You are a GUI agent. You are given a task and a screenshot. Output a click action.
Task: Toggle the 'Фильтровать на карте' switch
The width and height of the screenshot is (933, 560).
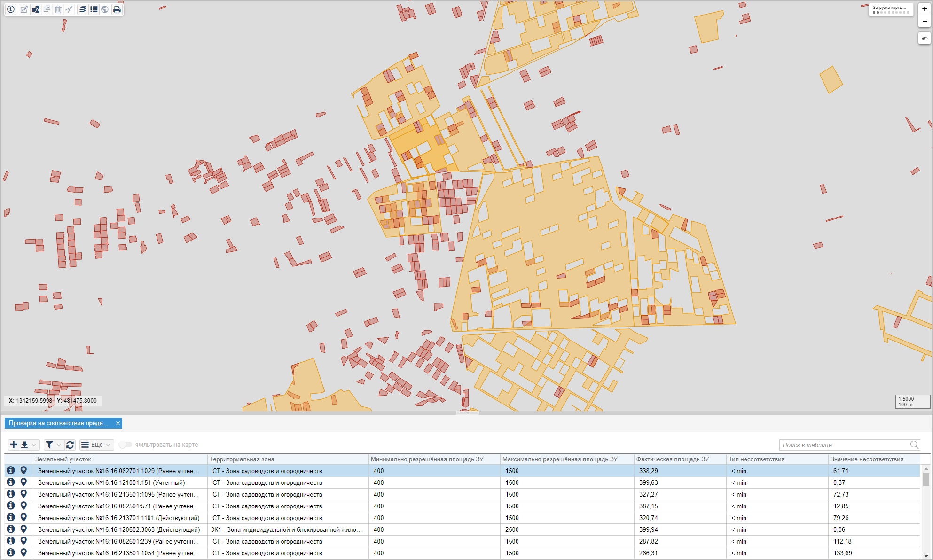[x=125, y=444]
